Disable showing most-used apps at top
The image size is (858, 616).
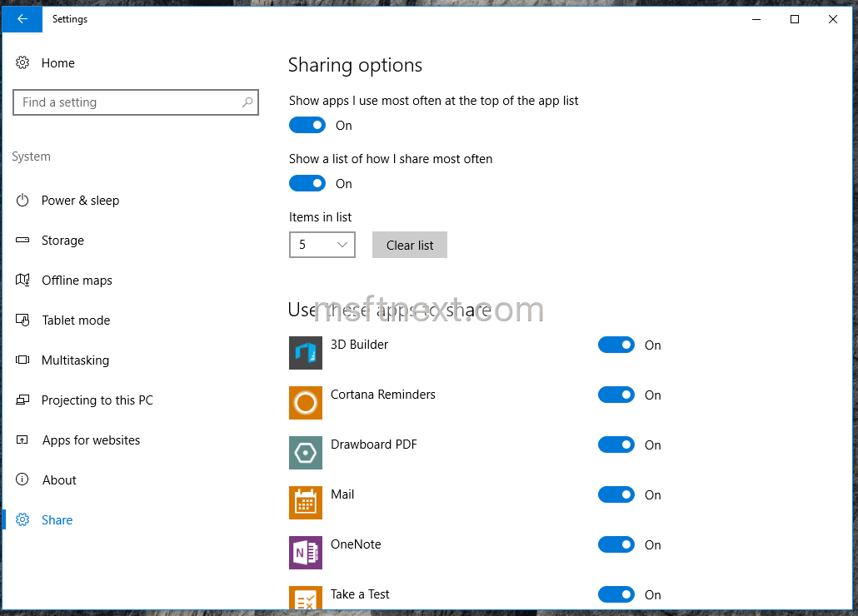(x=307, y=126)
